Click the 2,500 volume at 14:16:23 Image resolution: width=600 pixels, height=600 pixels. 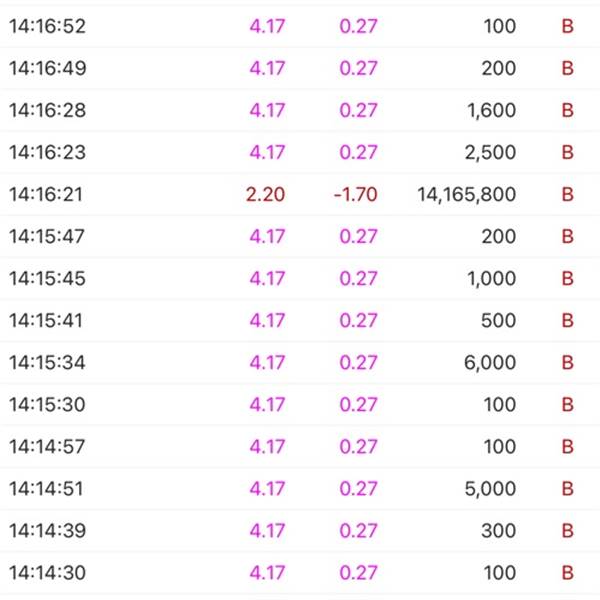pyautogui.click(x=491, y=152)
